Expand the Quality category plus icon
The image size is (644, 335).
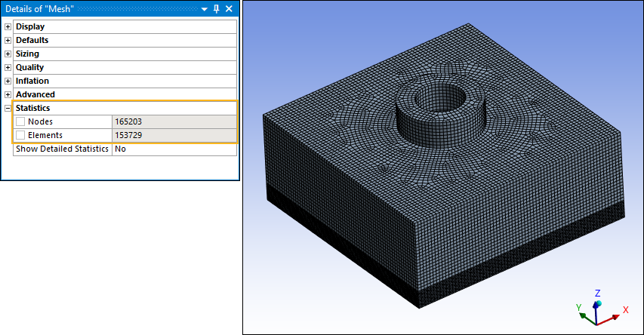pos(8,67)
